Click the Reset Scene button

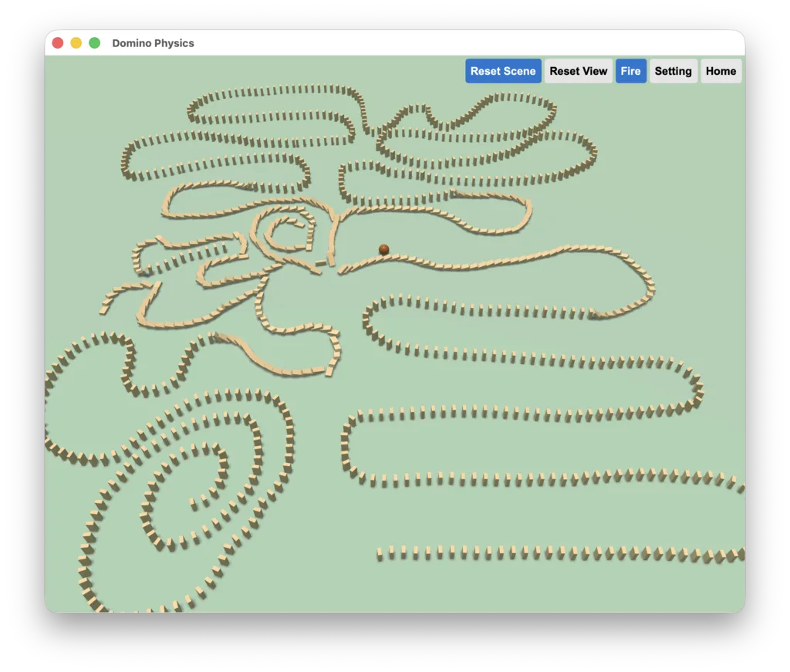(x=503, y=71)
